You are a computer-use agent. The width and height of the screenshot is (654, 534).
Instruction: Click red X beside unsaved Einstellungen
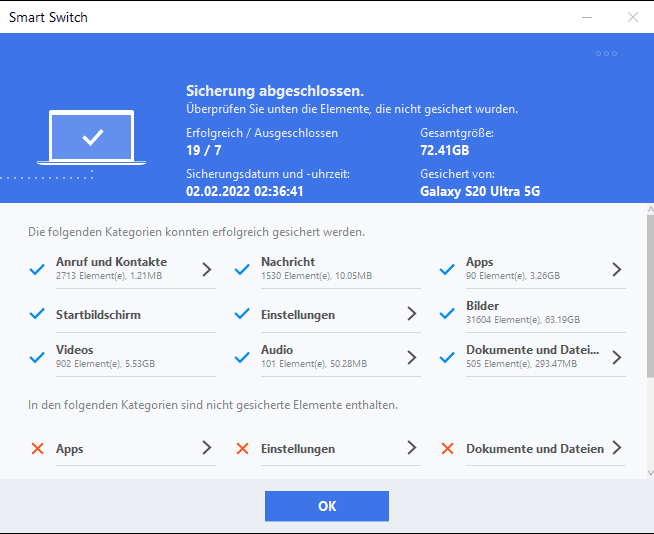click(242, 449)
